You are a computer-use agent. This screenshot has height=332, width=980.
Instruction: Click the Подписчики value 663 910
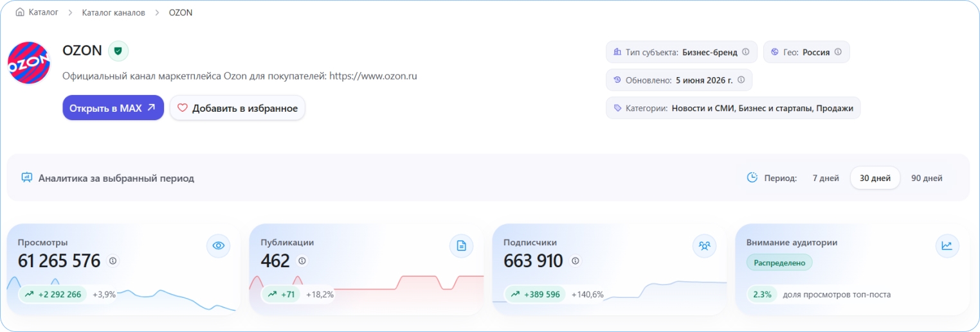[x=534, y=261]
